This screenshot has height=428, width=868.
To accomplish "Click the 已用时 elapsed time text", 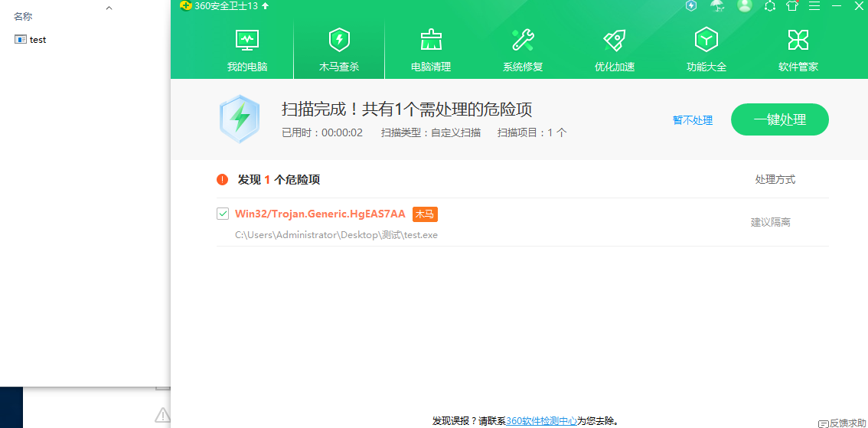I will click(x=322, y=133).
